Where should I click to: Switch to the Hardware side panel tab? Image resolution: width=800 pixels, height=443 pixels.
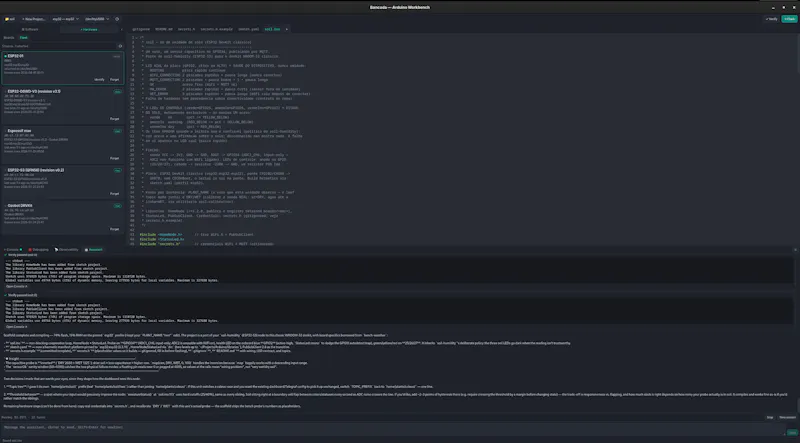coord(89,30)
